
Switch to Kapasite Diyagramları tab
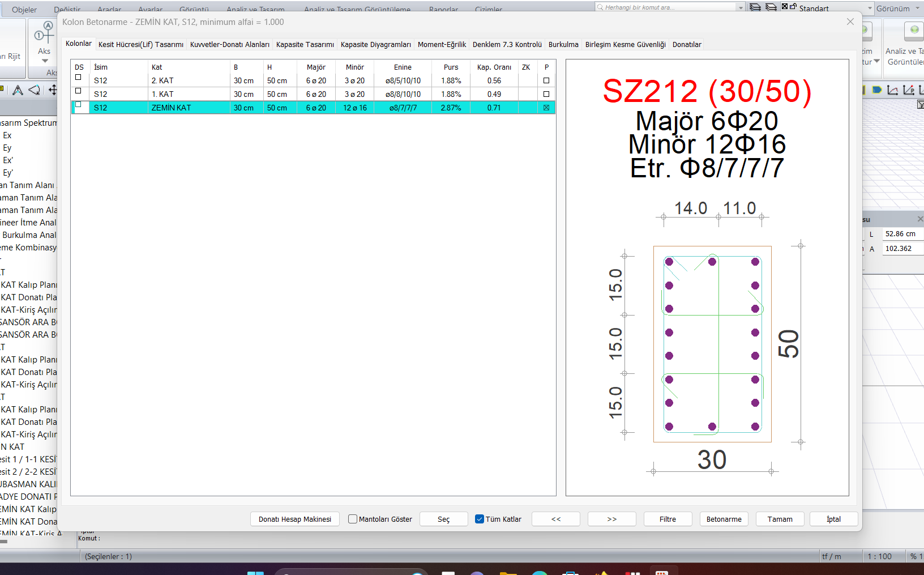375,44
